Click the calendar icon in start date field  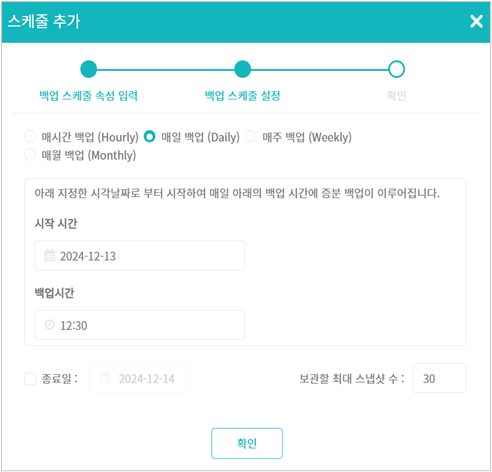point(50,255)
